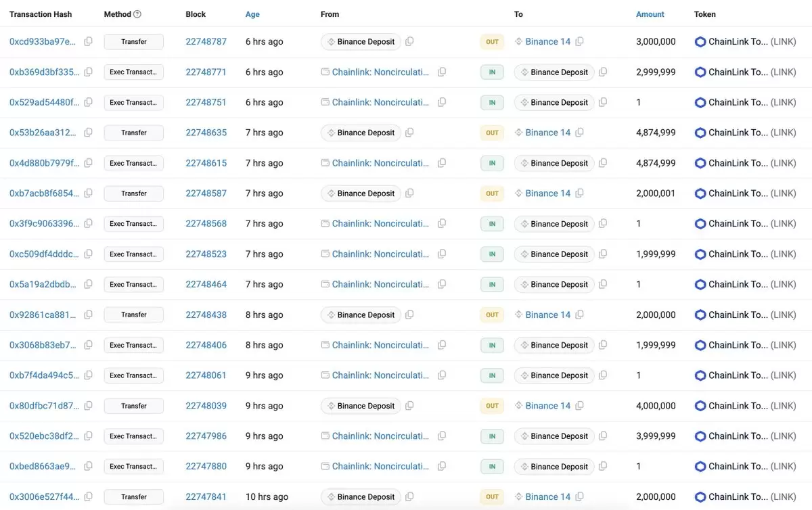This screenshot has height=510, width=812.
Task: Copy transaction hash 0xc509df4dddc
Action: (88, 254)
